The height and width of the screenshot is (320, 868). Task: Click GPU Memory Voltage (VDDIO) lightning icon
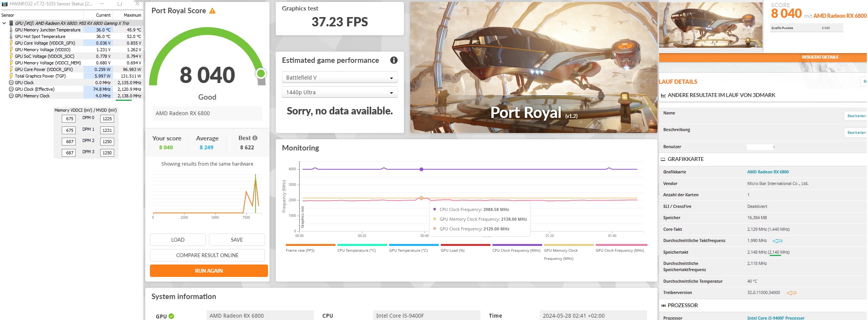11,50
